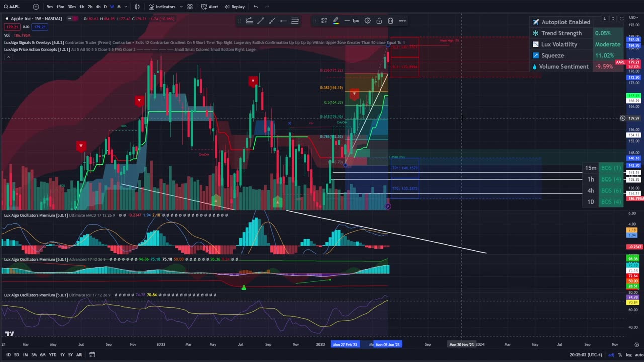Open the AAPL symbol search
The height and width of the screenshot is (362, 644).
coord(12,7)
